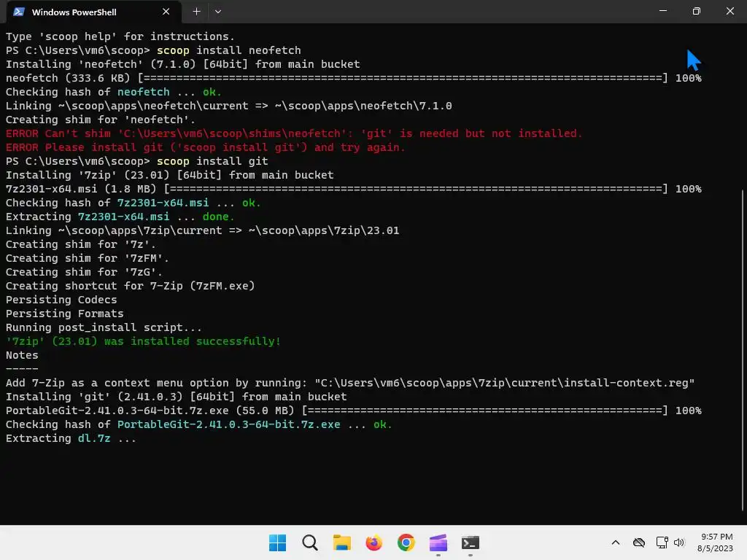This screenshot has width=747, height=560.
Task: Click 'Persisting Codecs' line
Action: click(61, 300)
